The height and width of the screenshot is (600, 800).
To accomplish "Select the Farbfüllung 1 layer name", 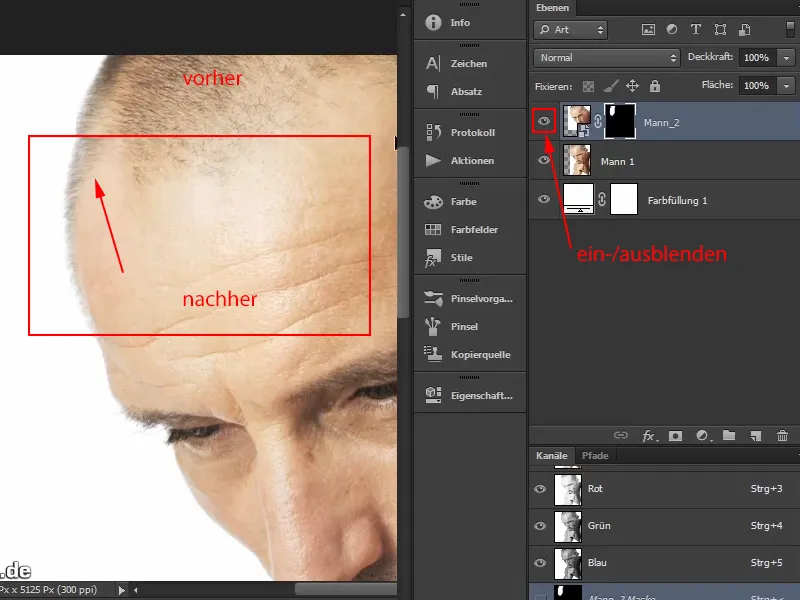I will (x=678, y=201).
